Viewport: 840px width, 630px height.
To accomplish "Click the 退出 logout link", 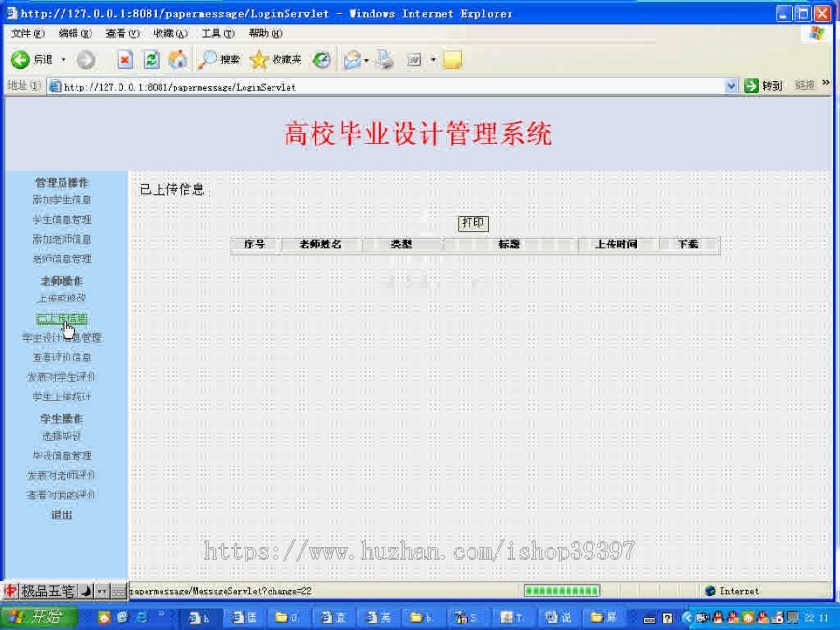I will [62, 515].
